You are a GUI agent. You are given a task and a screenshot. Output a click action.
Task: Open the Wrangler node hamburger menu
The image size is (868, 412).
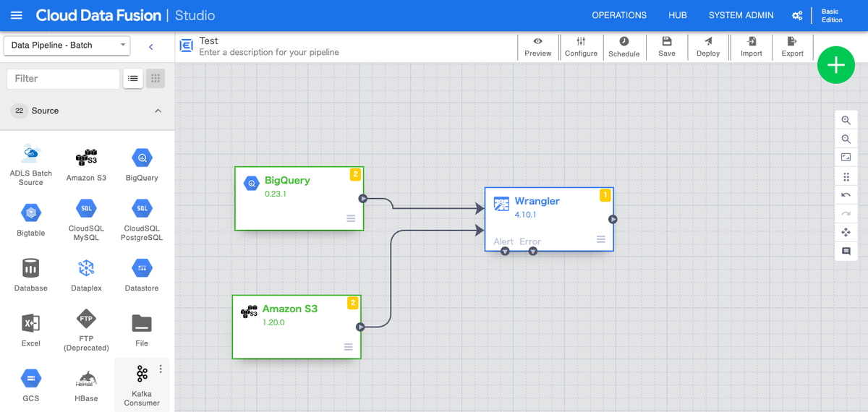pos(601,239)
